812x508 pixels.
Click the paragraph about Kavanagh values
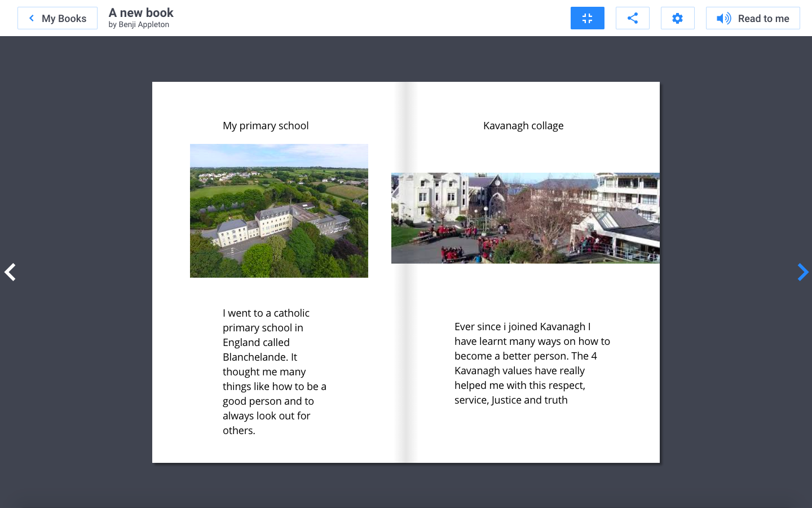[x=532, y=363]
